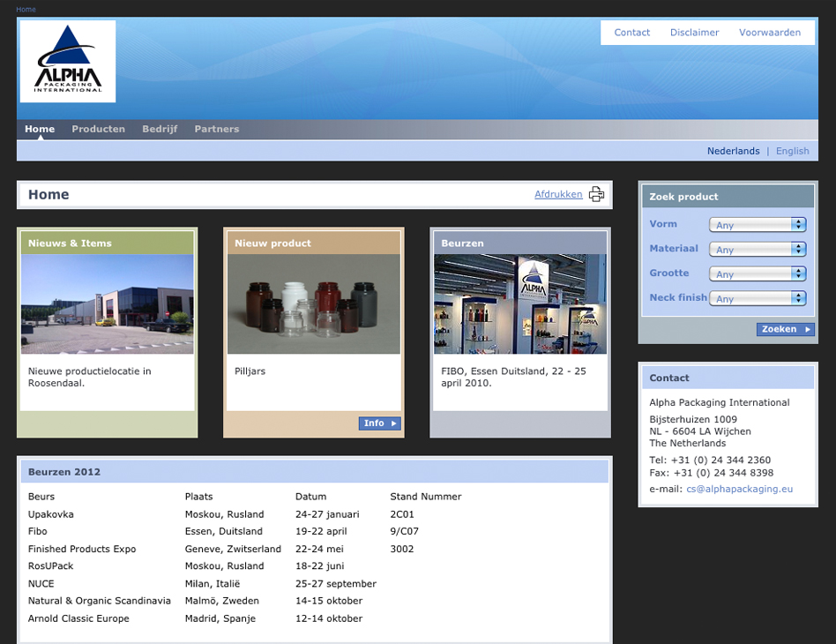Open the Disclaimer link
836x644 pixels.
(694, 33)
